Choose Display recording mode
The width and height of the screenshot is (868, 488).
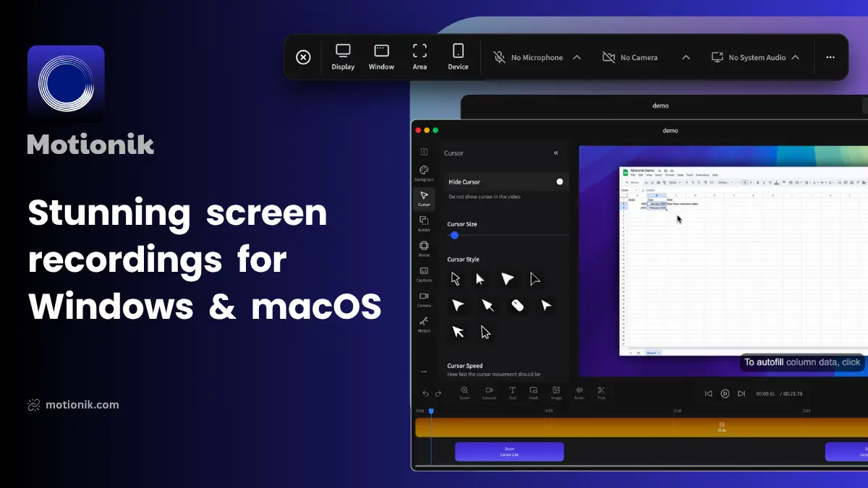point(343,57)
